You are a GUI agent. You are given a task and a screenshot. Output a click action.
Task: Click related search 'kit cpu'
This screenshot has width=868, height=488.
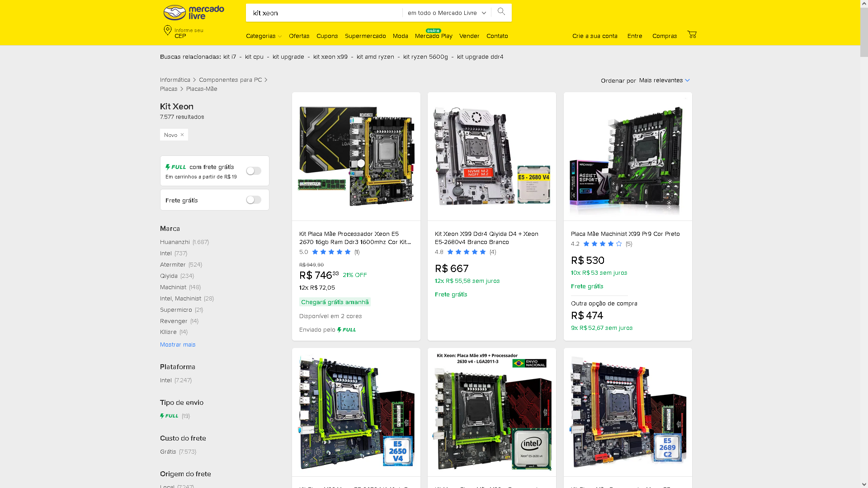tap(254, 57)
